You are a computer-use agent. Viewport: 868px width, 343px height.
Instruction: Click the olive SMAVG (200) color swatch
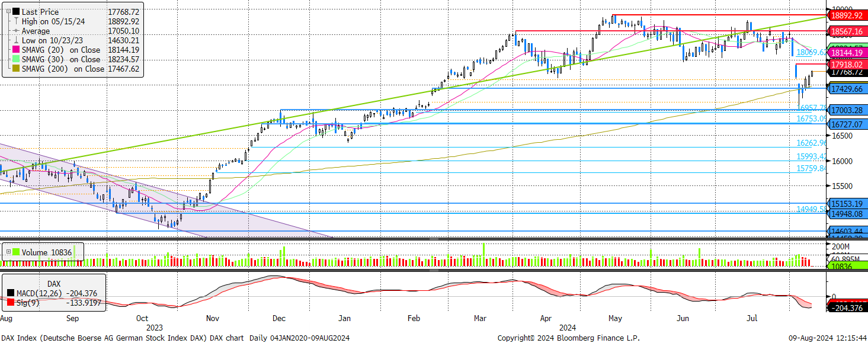coord(15,69)
